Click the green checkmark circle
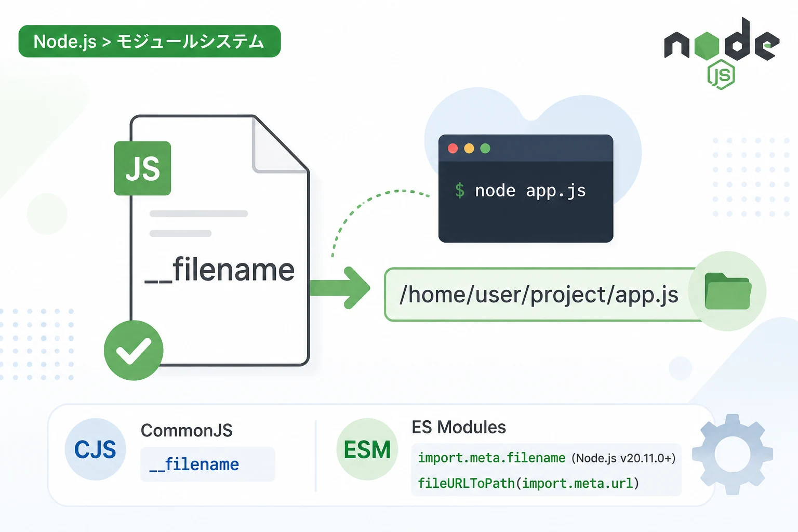 (x=134, y=351)
